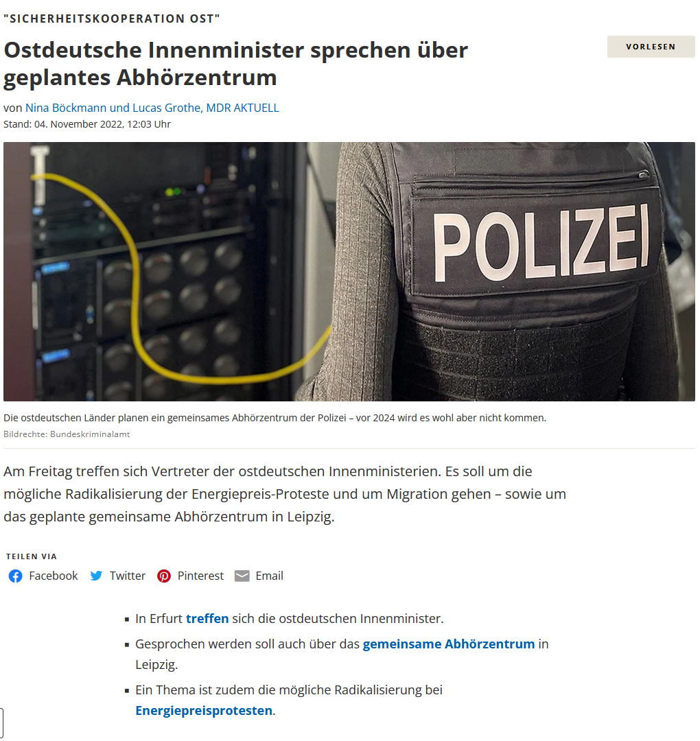The width and height of the screenshot is (700, 741).
Task: Share article via Facebook text label
Action: 54,576
